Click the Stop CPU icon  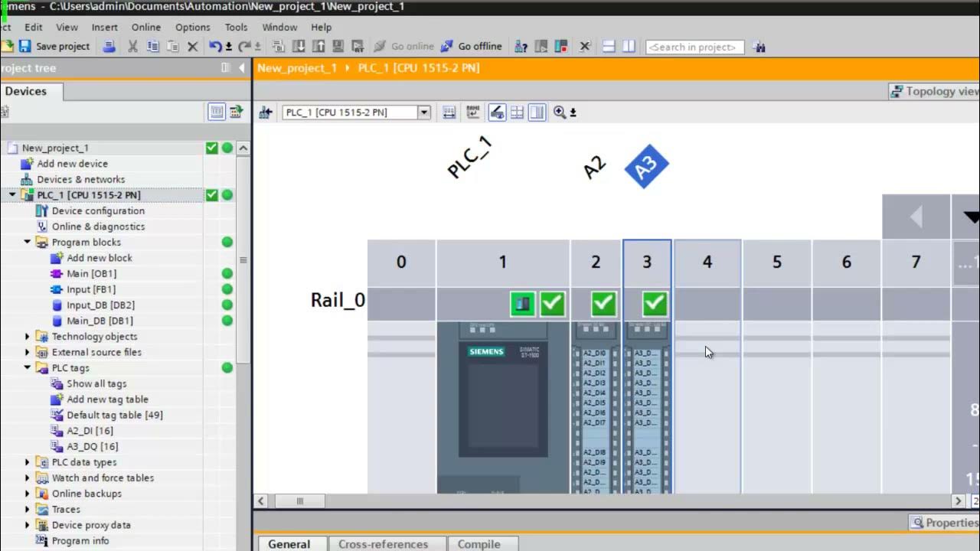560,47
